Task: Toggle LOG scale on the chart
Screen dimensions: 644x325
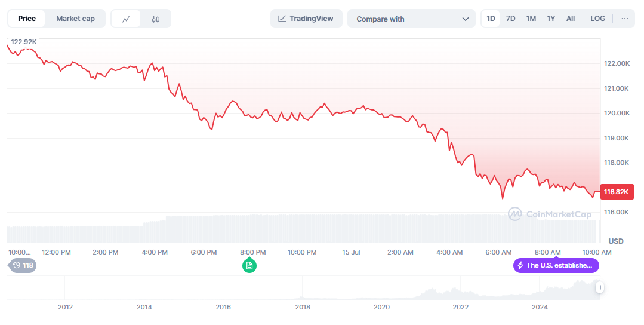Action: 597,19
